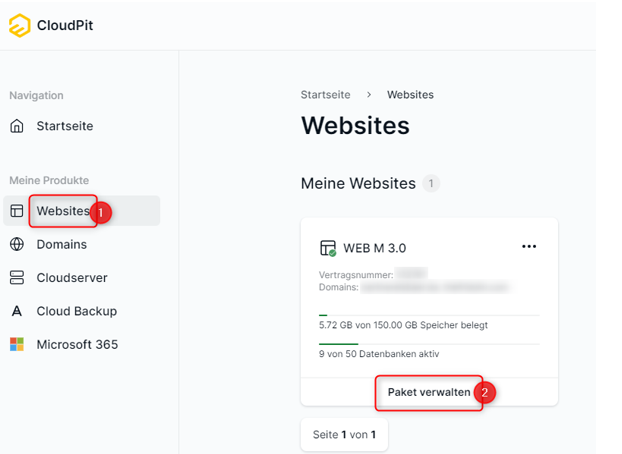622x454 pixels.
Task: Click the Datenbanken aktiv progress bar
Action: (428, 343)
